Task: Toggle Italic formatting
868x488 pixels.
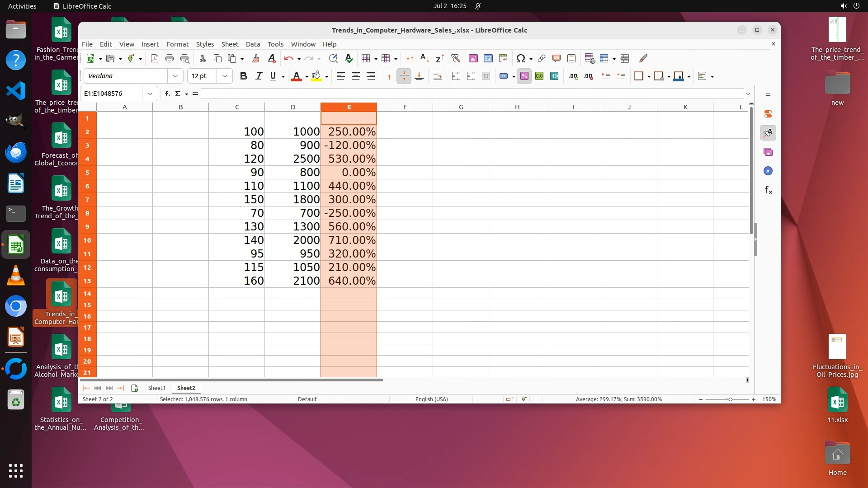Action: tap(259, 76)
